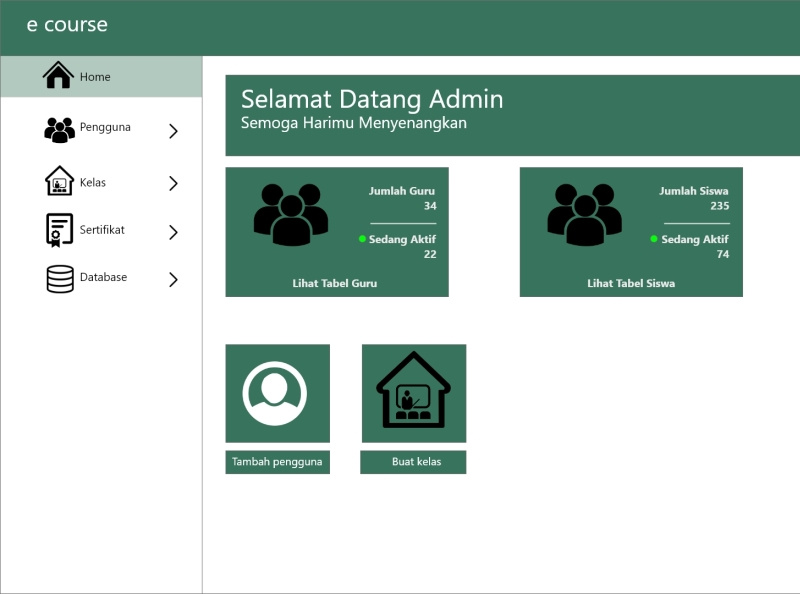Click the Database cylinder icon
Screen dimensions: 800x594
tap(60, 278)
